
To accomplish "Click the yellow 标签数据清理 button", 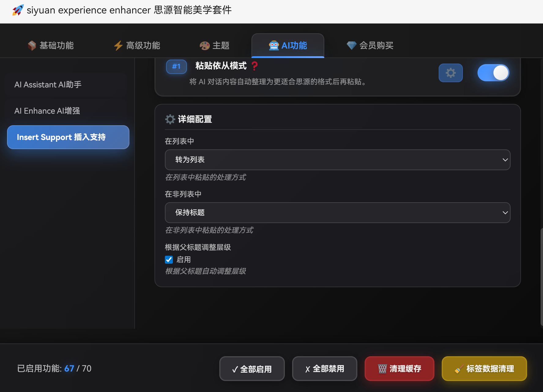I will [484, 369].
